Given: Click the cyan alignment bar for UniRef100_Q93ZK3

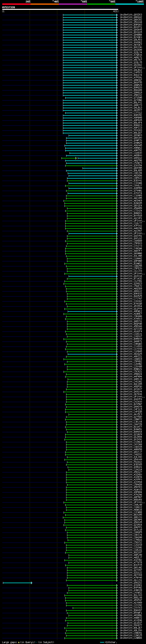Looking at the screenshot, I should tap(90, 15).
